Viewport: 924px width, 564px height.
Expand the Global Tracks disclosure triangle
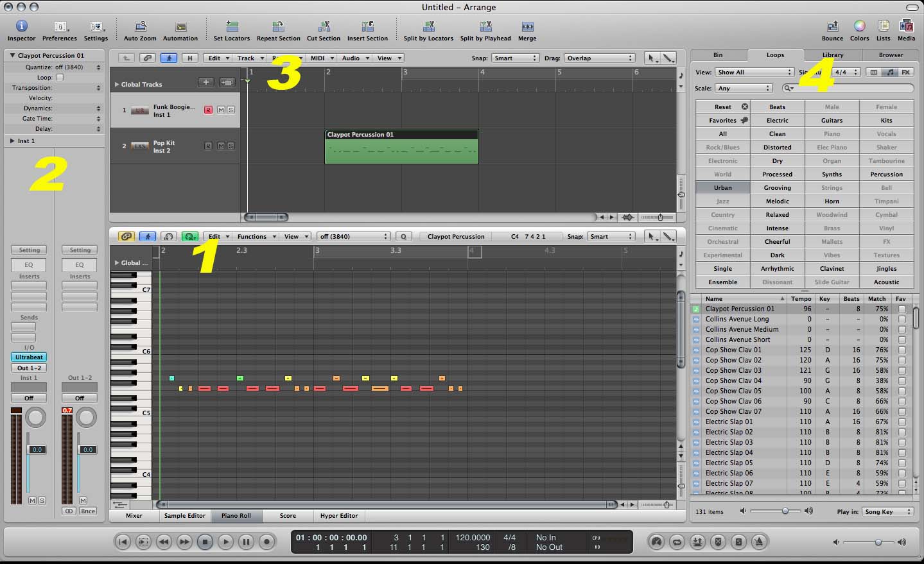click(116, 84)
